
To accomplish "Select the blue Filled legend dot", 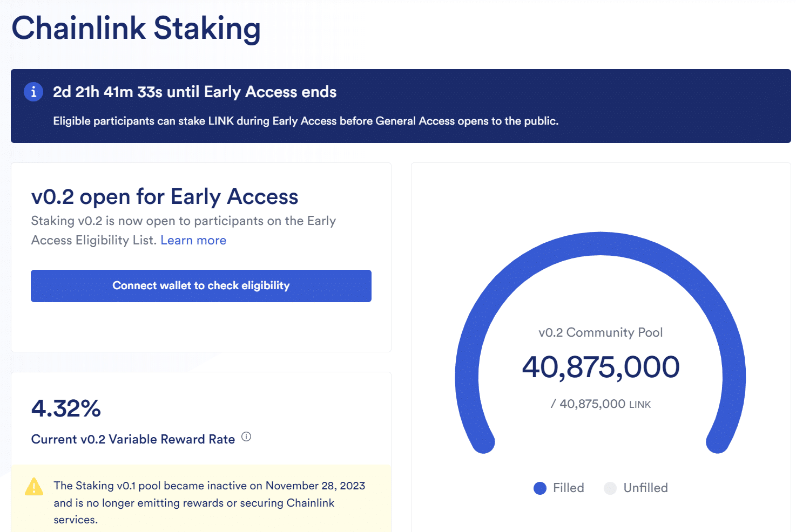I will tap(540, 488).
